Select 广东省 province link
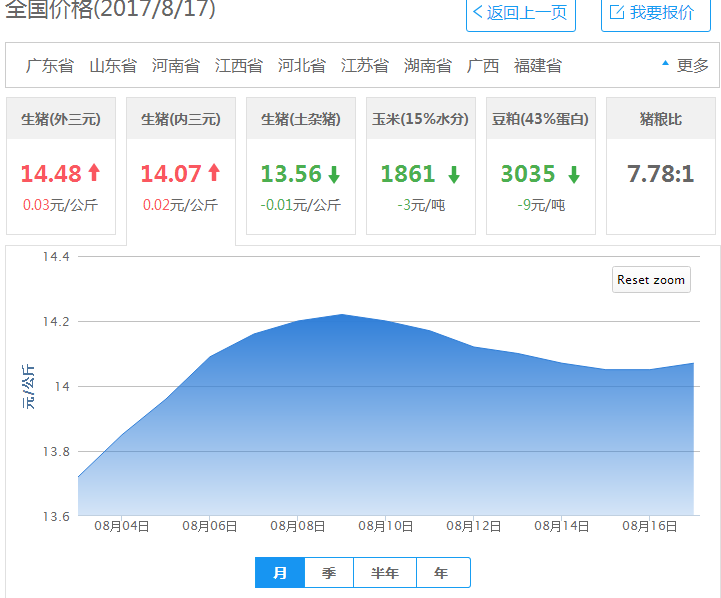721x598 pixels. click(x=50, y=66)
